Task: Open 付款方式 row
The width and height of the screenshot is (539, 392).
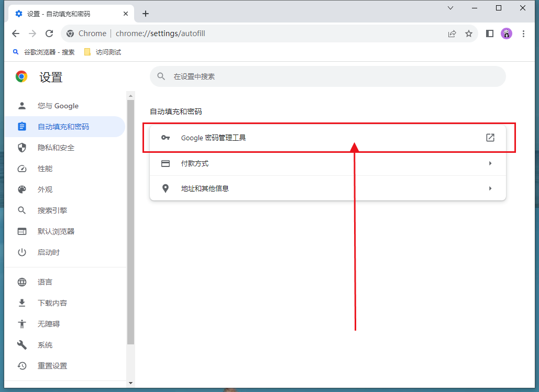Action: 327,163
